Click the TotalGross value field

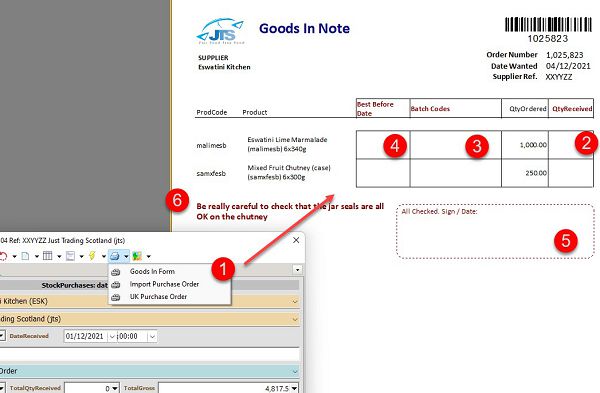point(228,388)
